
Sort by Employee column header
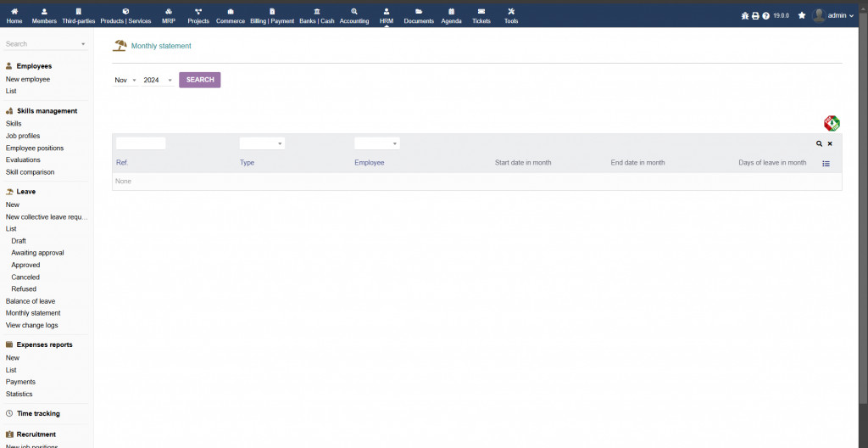pyautogui.click(x=370, y=162)
